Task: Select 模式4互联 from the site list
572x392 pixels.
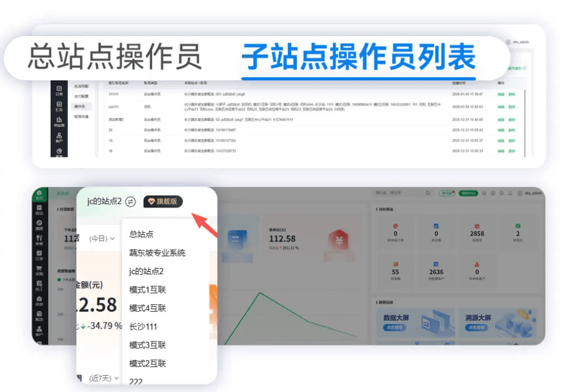Action: pyautogui.click(x=147, y=308)
